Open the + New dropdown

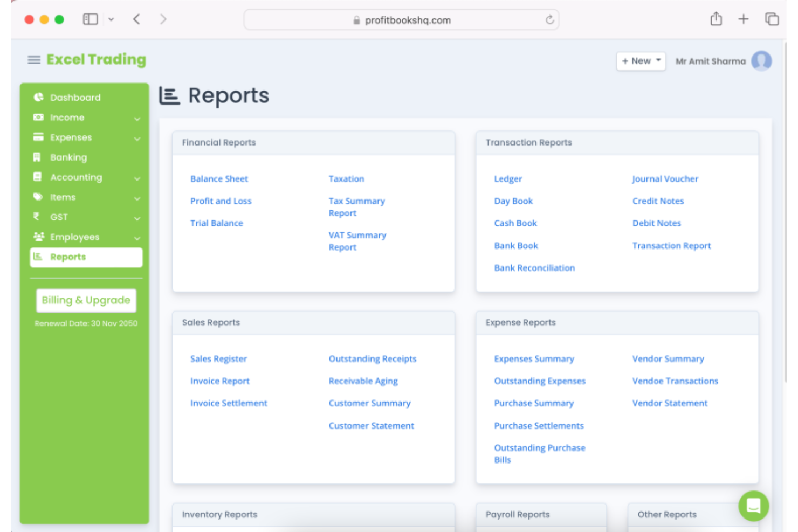click(640, 61)
